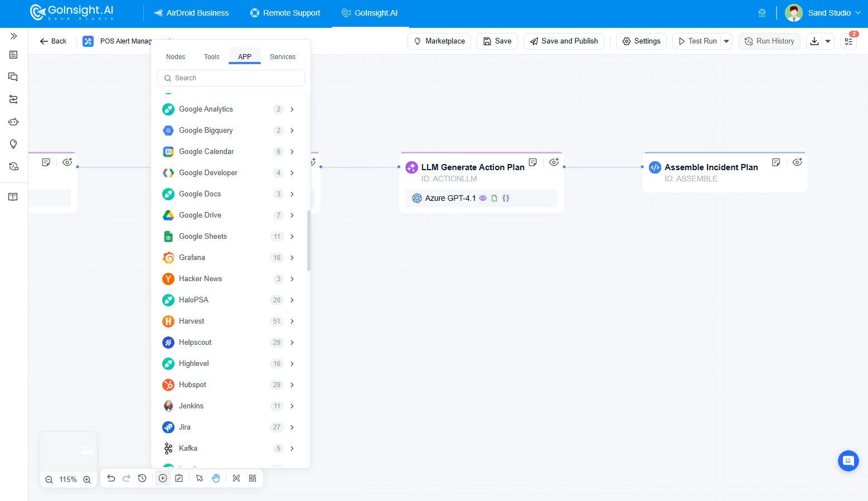Expand the left sidebar with double chevron
The height and width of the screenshot is (501, 868).
(13, 36)
